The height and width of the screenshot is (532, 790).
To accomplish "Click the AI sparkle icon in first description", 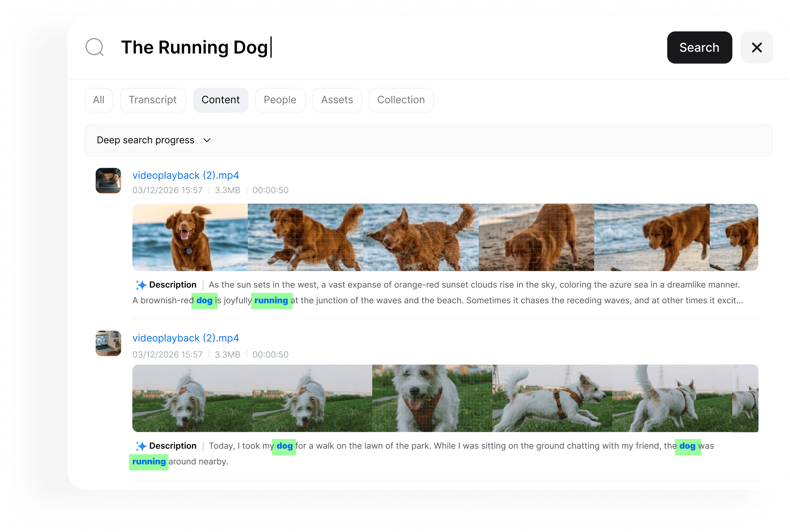I will [140, 285].
